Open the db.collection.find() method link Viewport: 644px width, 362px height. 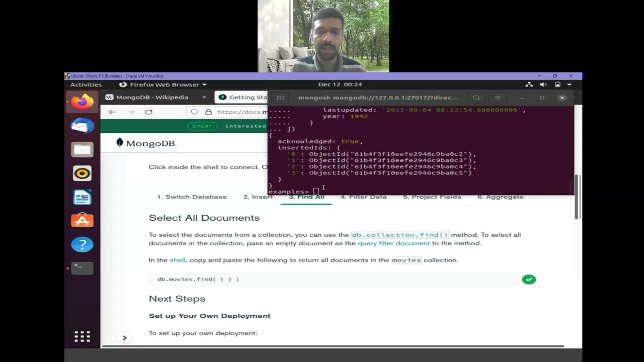(399, 235)
